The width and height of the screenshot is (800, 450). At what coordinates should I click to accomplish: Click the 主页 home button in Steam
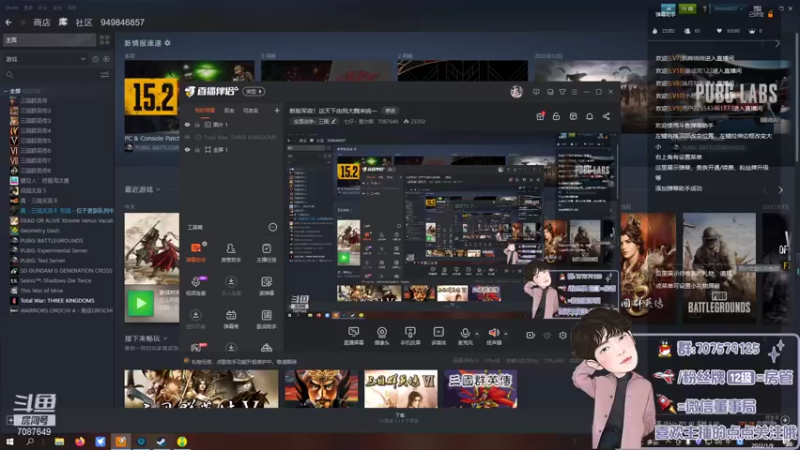click(49, 40)
